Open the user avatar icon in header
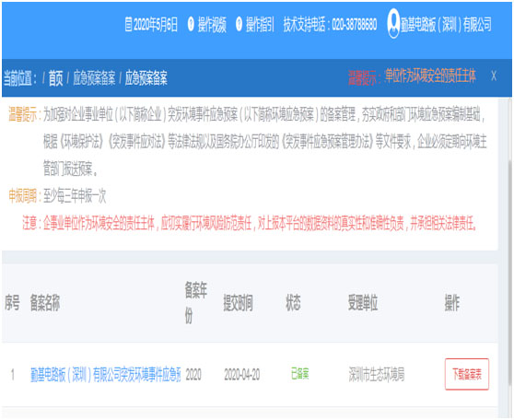514x420 pixels. coord(393,23)
